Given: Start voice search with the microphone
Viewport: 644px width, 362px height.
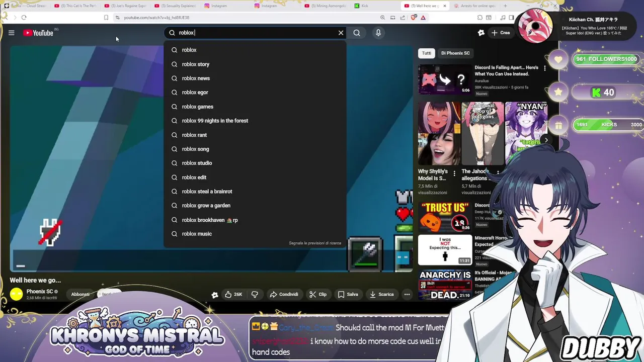Looking at the screenshot, I should point(378,33).
